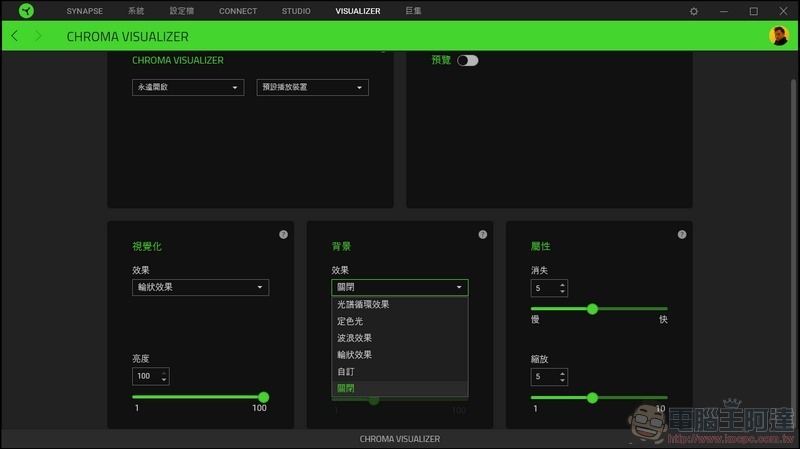This screenshot has height=449, width=800.
Task: Switch to the STUDIO tab
Action: click(296, 11)
